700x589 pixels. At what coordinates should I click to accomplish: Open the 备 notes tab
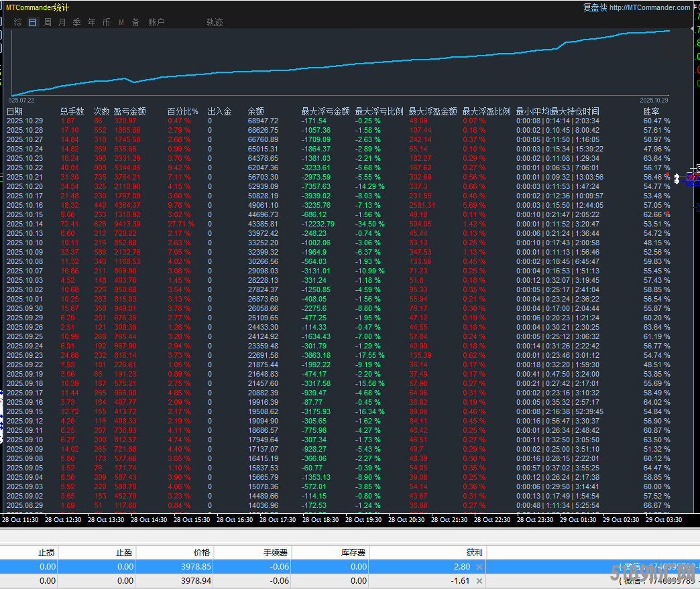coord(135,22)
